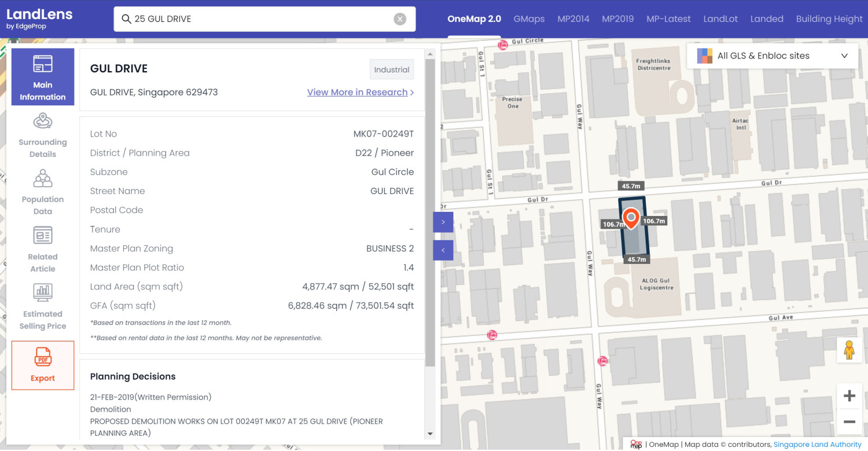The width and height of the screenshot is (868, 451).
Task: Switch to Building Height layer
Action: tap(829, 19)
